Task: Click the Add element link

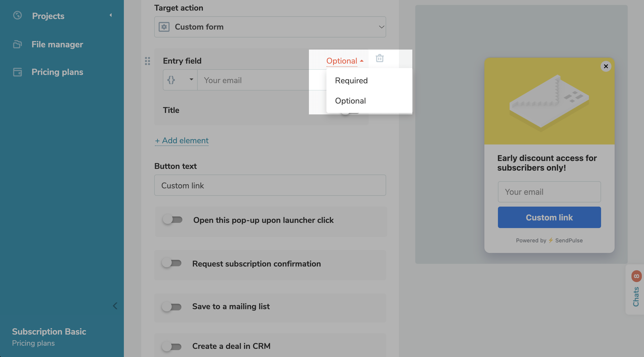Action: [x=182, y=140]
